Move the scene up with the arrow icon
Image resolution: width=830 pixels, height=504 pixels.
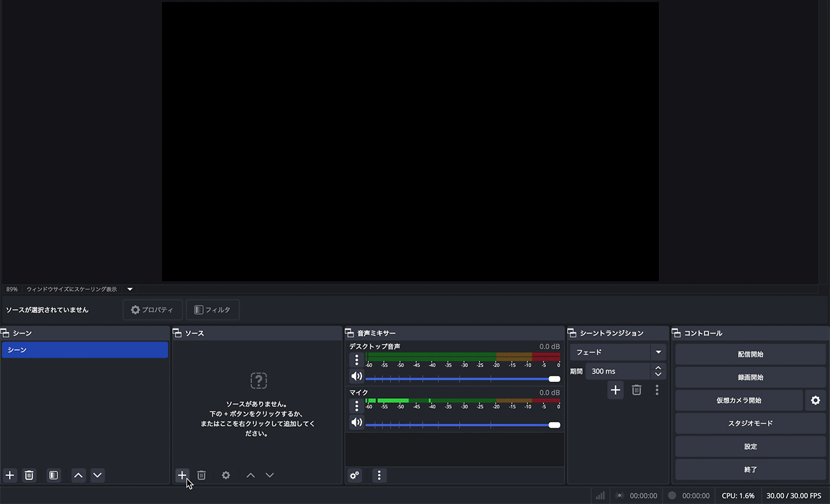point(79,475)
